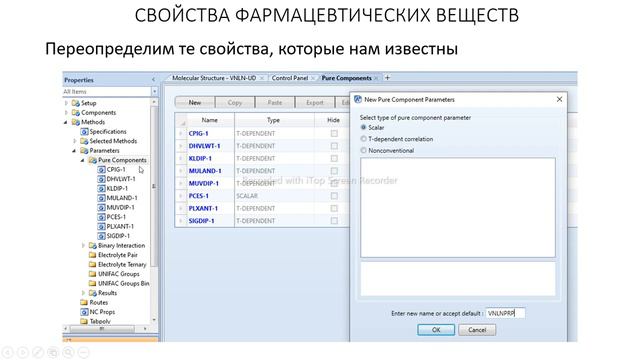
Task: Tick the Hide checkbox for KLDIP-1
Action: pos(334,158)
